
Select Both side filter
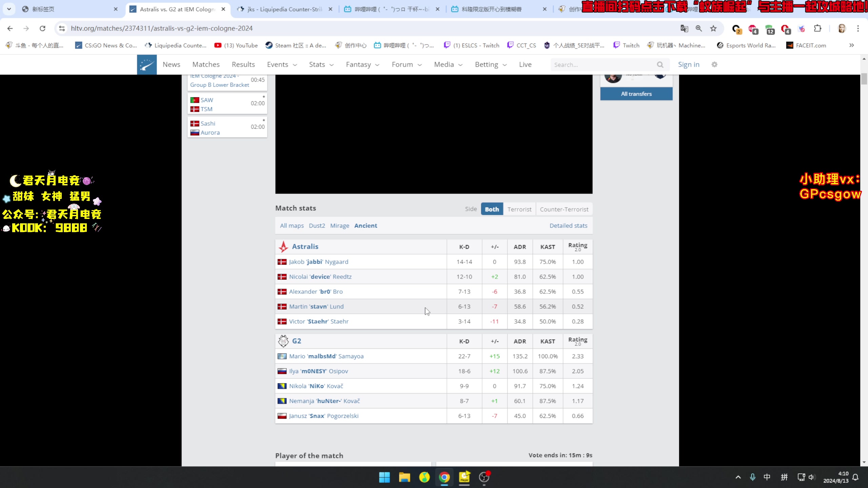[492, 209]
